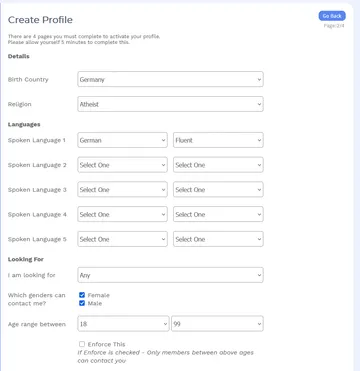360x371 pixels.
Task: Click the Looking For section heading
Action: 26,259
